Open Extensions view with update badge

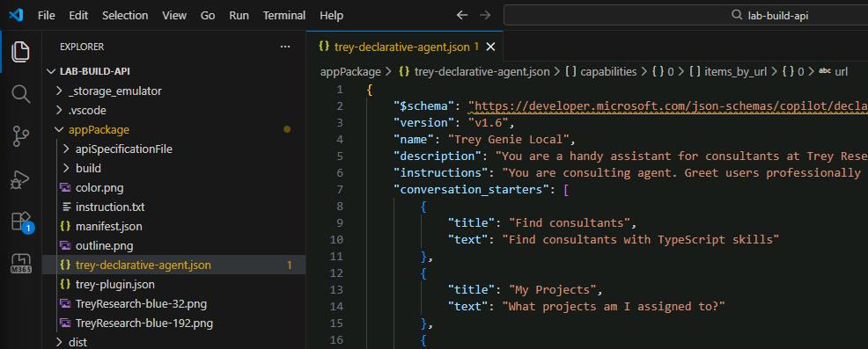[x=22, y=222]
